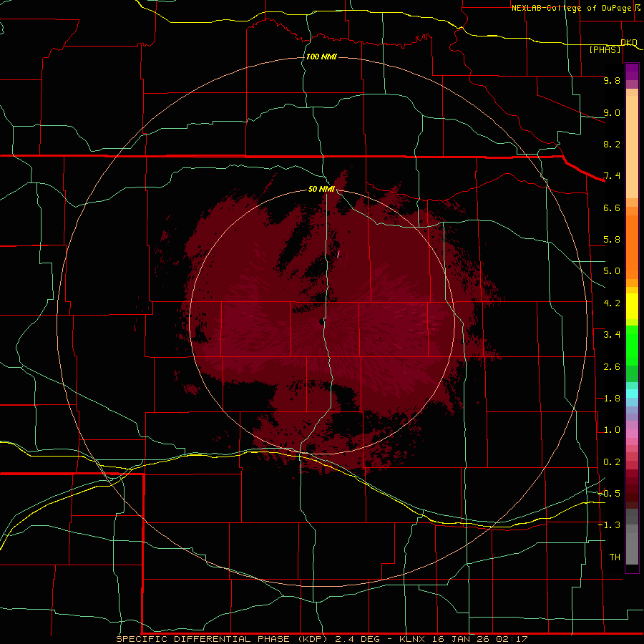Viewport: 644px width, 644px height.
Task: Click the 100 NMI range ring label
Action: pyautogui.click(x=321, y=57)
